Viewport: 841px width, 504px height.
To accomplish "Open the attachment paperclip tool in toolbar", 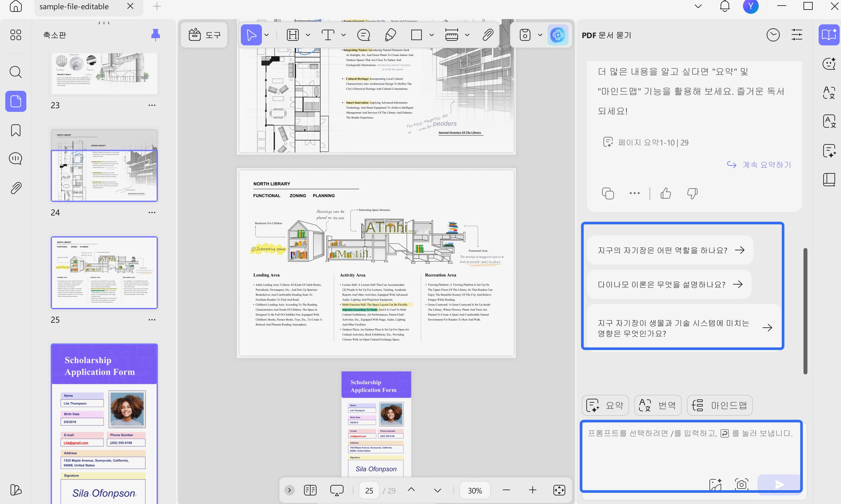I will (x=488, y=35).
